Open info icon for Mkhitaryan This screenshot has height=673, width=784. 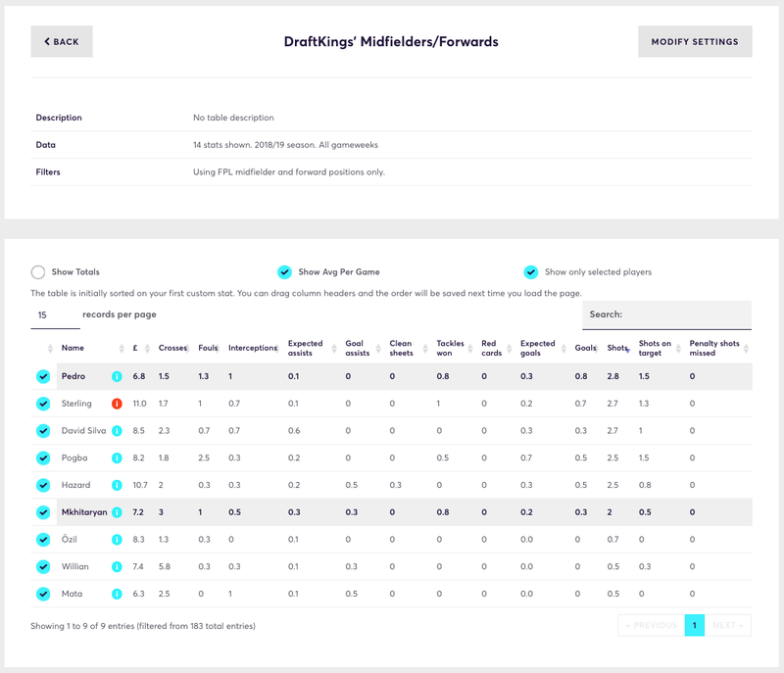117,512
